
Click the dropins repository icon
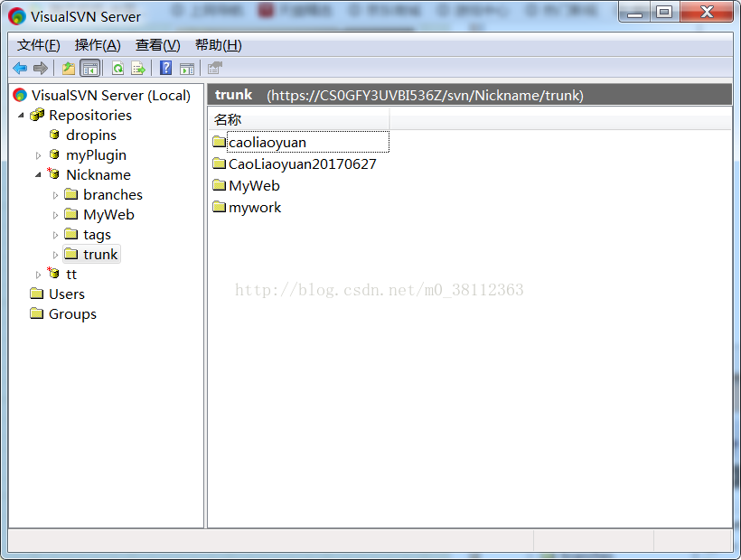point(55,135)
